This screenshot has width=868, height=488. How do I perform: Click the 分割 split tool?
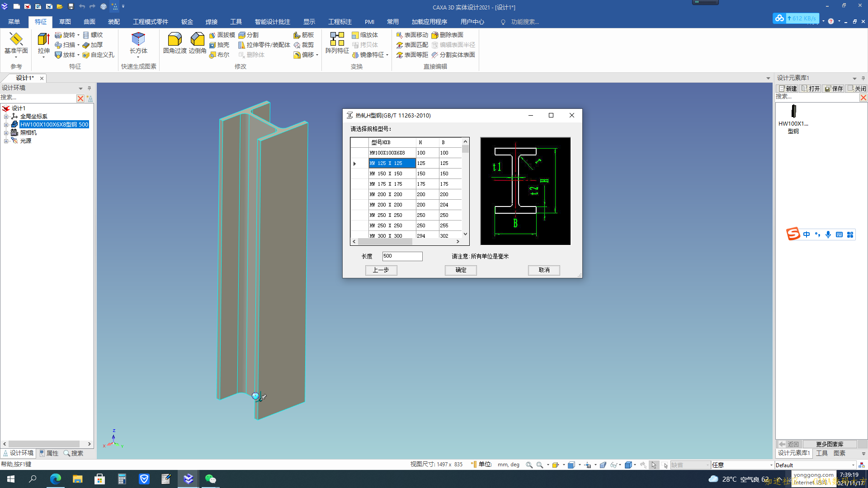[248, 35]
